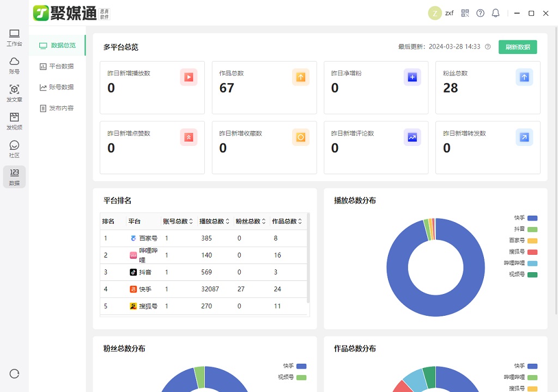Switch to the 账号数据 tab
This screenshot has width=558, height=392.
click(62, 87)
